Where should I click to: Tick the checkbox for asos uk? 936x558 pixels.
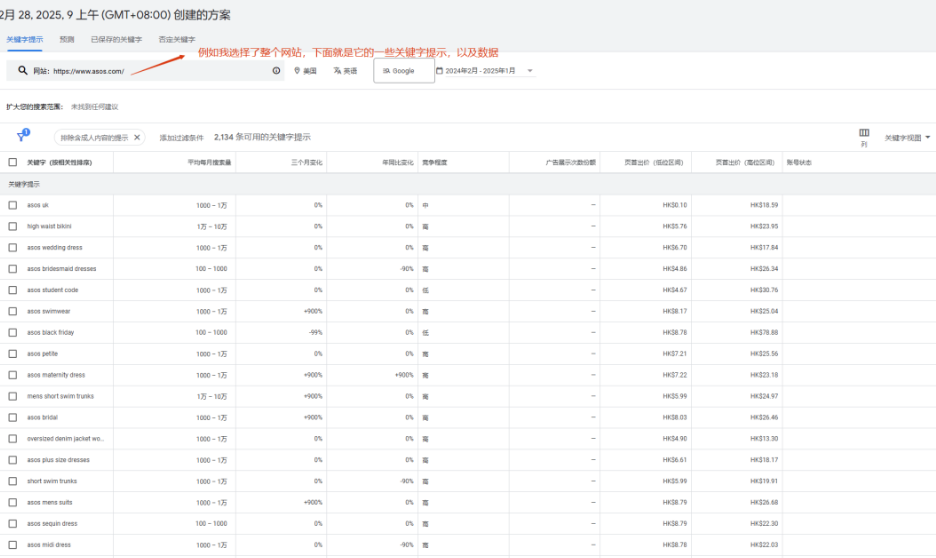click(x=13, y=205)
